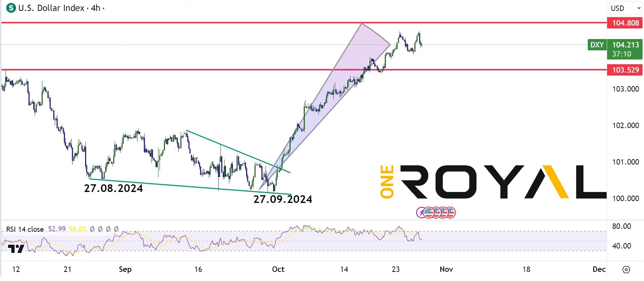Click the RSI 80.00 scale label

tap(621, 226)
